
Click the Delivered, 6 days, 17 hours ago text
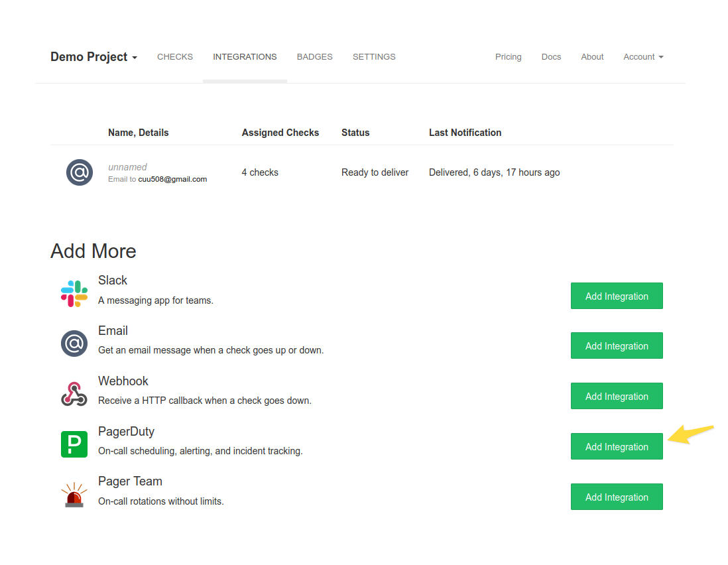click(495, 172)
